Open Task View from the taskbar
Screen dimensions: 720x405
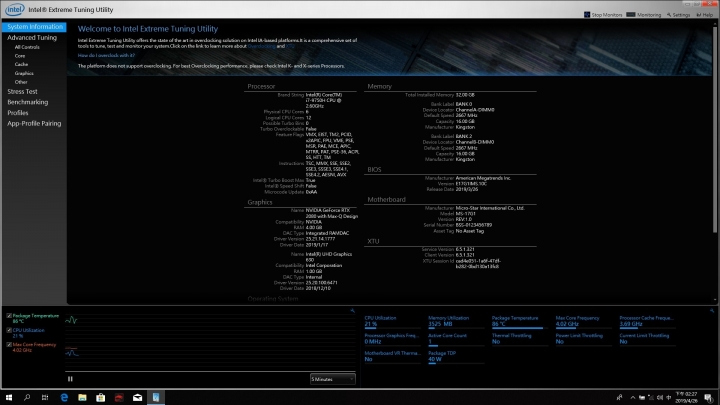(45, 398)
